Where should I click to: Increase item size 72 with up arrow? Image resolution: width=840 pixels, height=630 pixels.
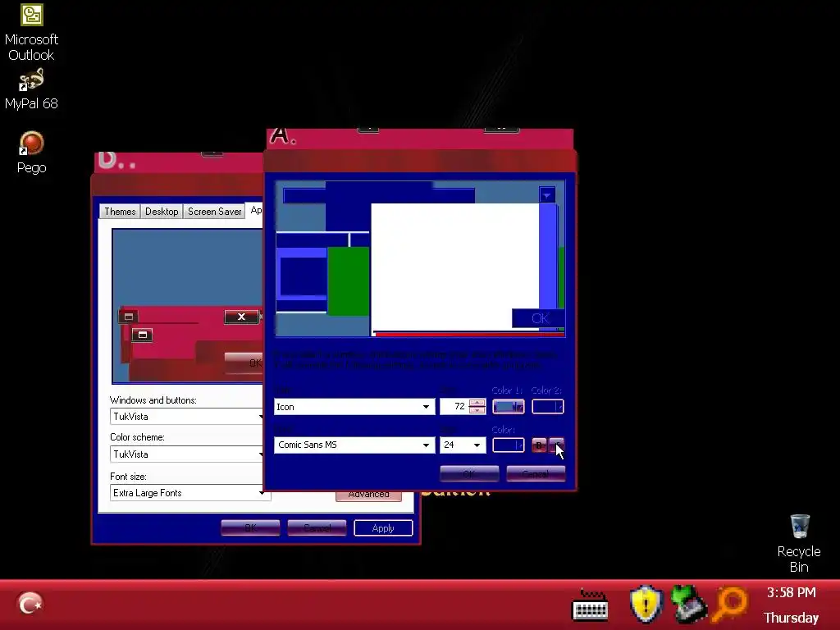pyautogui.click(x=477, y=402)
